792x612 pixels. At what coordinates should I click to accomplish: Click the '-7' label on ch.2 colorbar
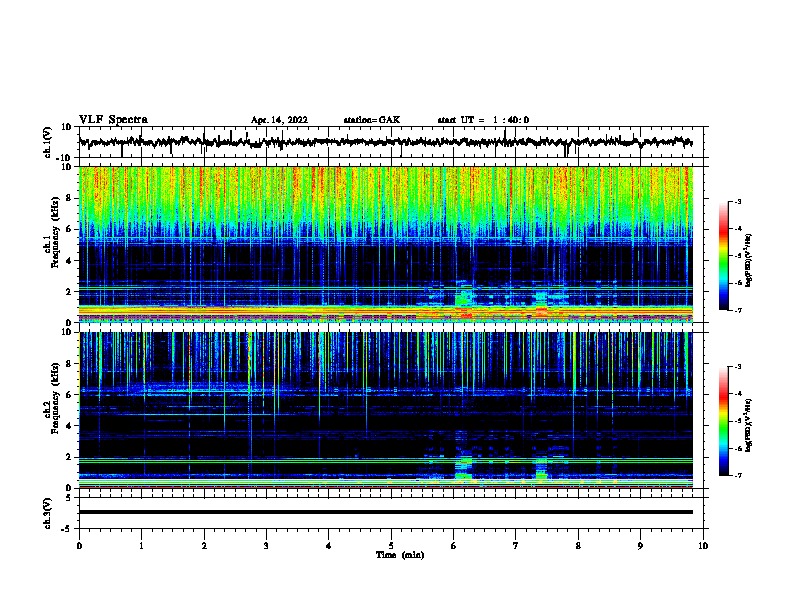click(x=737, y=475)
